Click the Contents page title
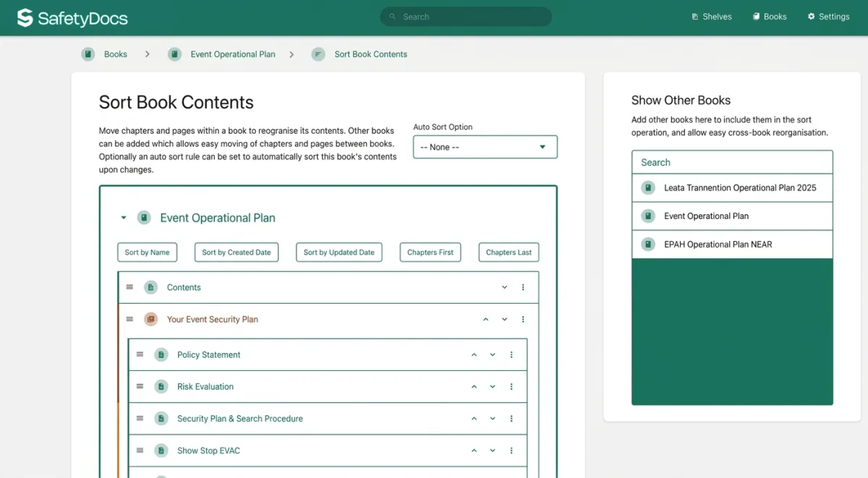Image resolution: width=868 pixels, height=478 pixels. (x=184, y=287)
